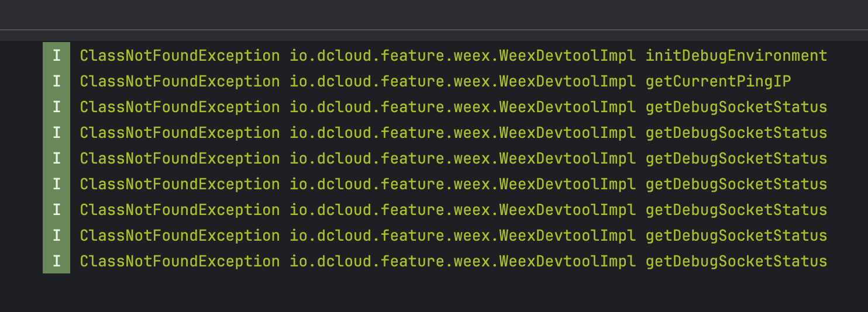Click the first getDebugSocketStatus entry
Viewport: 868px width, 312px height.
tap(736, 108)
